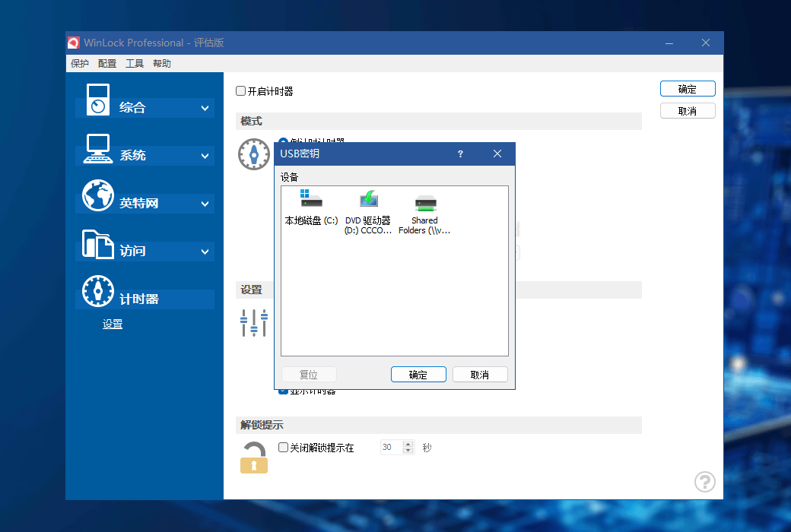Click the 计时器 compass sidebar icon
Viewport: 791px width, 532px height.
pyautogui.click(x=98, y=291)
